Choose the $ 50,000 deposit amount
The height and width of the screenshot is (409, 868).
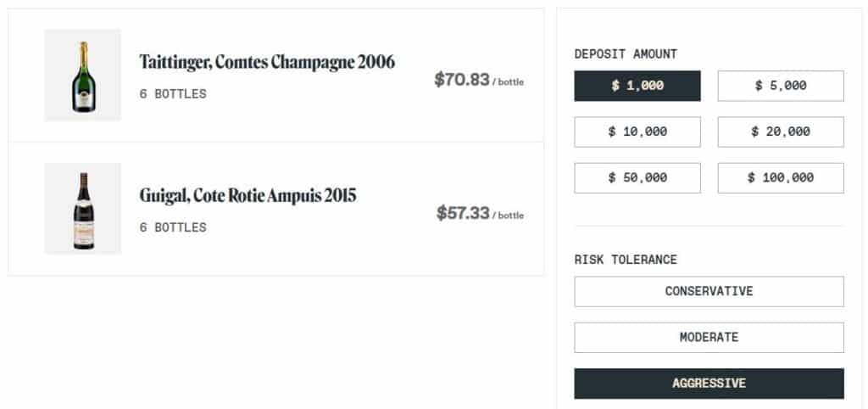(x=637, y=177)
